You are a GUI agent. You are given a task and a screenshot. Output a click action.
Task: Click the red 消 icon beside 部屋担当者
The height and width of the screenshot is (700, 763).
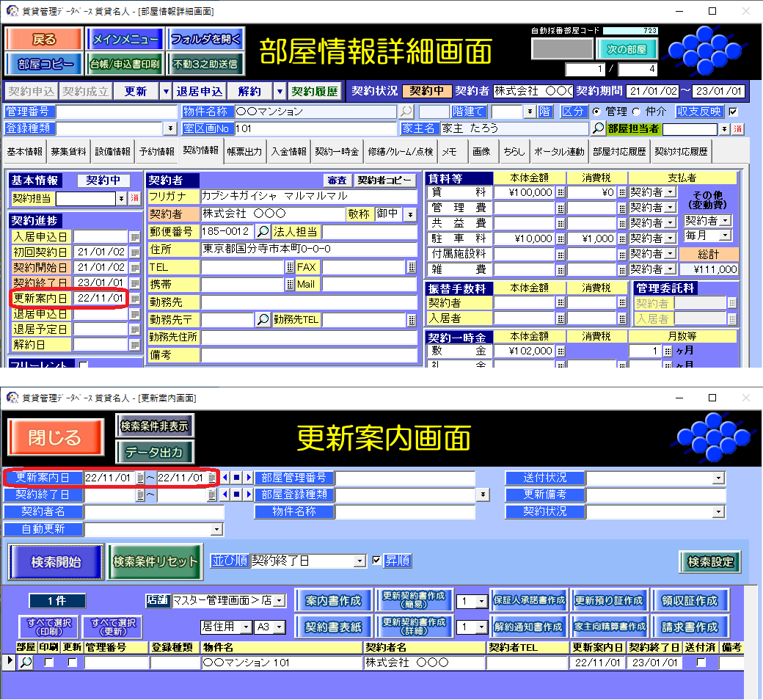738,129
